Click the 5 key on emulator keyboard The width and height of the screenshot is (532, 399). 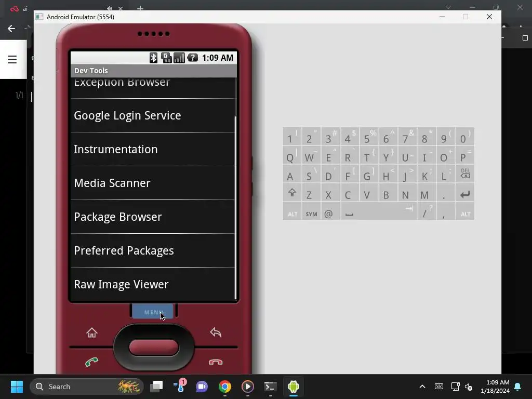[369, 137]
